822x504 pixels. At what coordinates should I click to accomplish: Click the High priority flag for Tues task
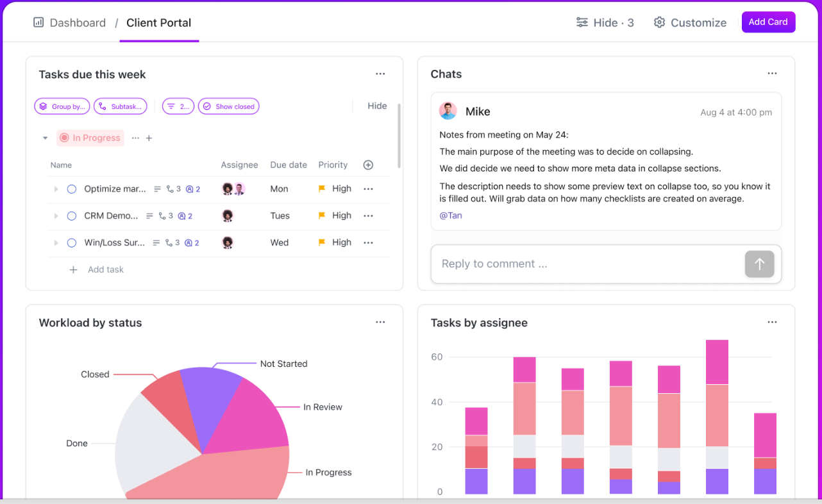pos(322,216)
